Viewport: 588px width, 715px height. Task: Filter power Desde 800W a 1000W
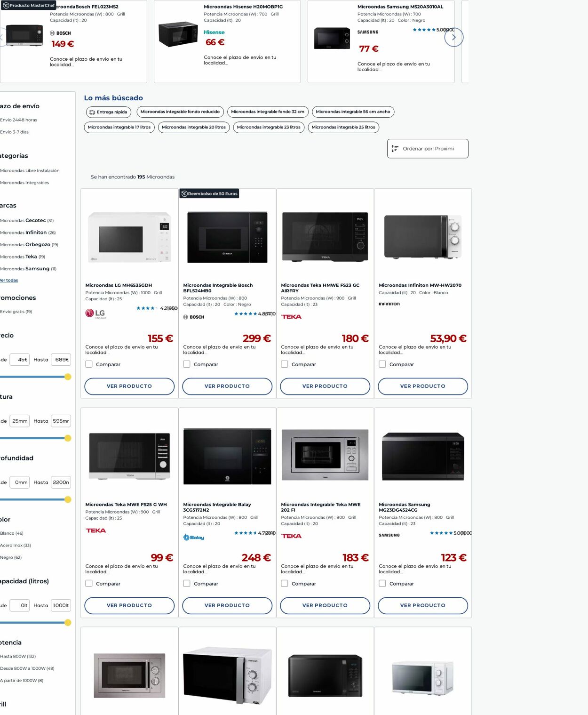click(x=27, y=668)
